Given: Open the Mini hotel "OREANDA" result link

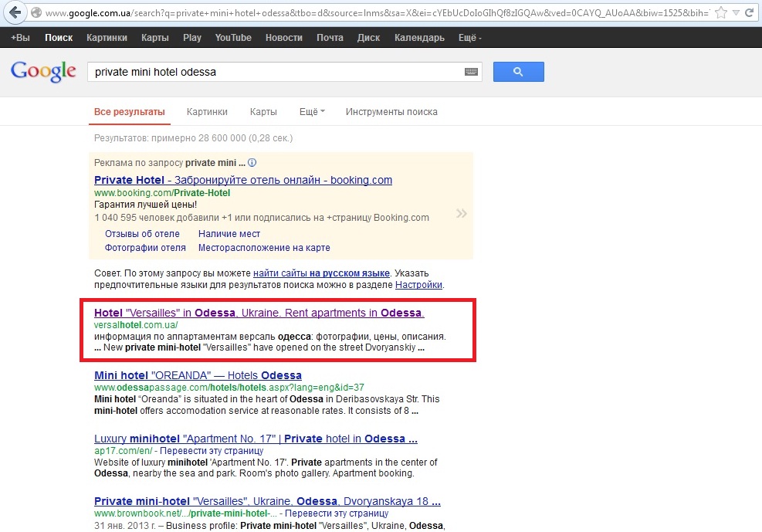Looking at the screenshot, I should tap(198, 375).
